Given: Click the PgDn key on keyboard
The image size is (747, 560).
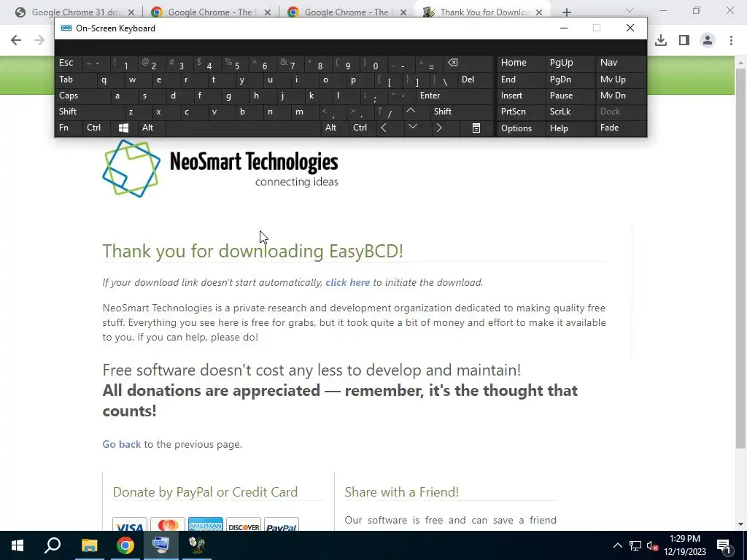Looking at the screenshot, I should click(x=570, y=80).
